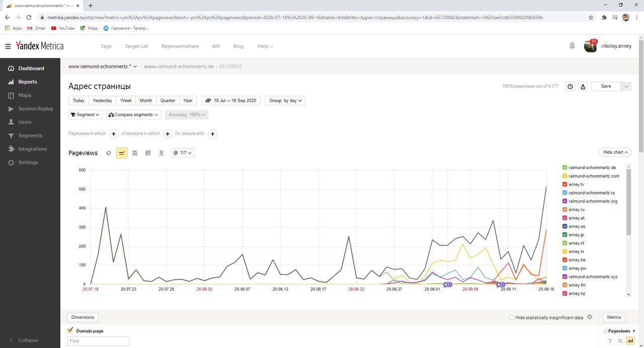
Task: Open the notifications bell
Action: (572, 46)
